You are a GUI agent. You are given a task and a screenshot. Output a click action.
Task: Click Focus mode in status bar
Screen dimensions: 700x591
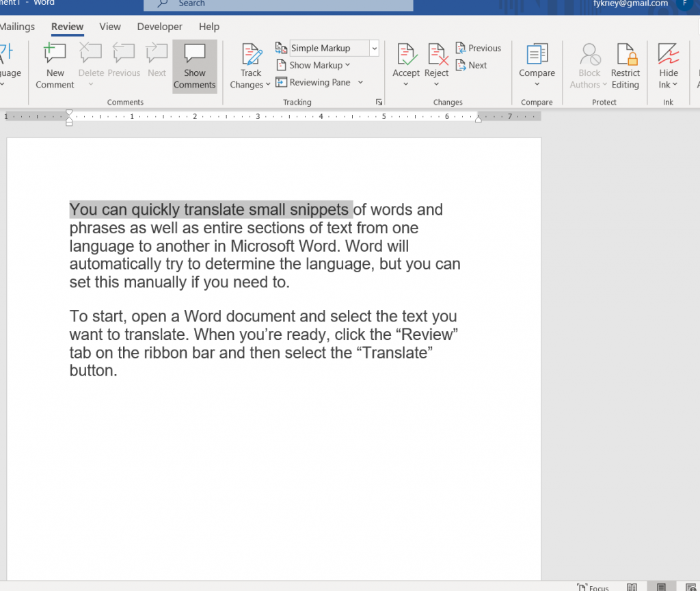click(x=593, y=587)
